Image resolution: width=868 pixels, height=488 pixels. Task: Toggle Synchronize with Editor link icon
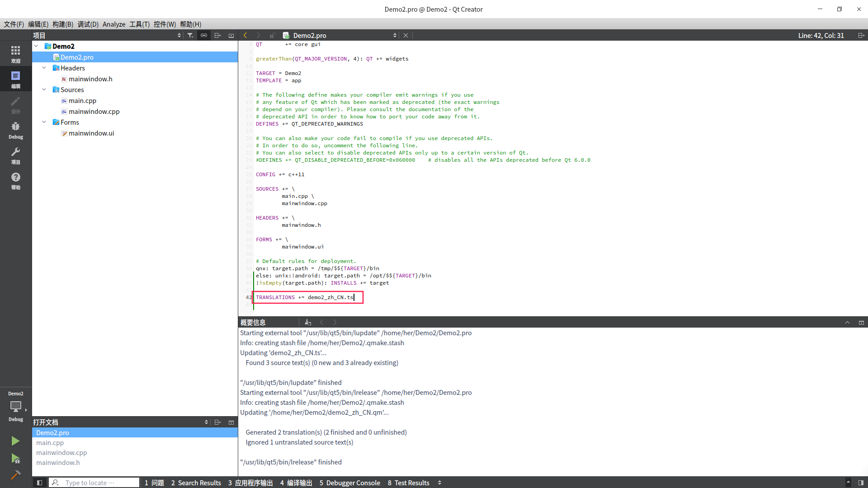coord(204,35)
